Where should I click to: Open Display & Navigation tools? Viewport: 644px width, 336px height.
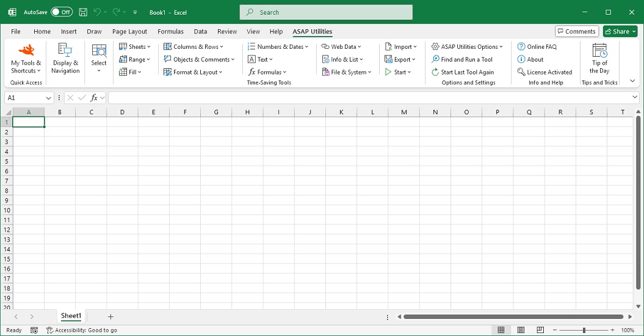[65, 59]
